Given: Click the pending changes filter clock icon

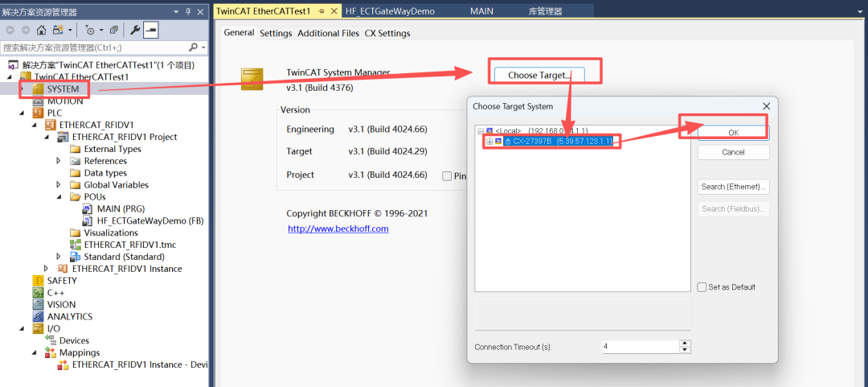Looking at the screenshot, I should [90, 30].
